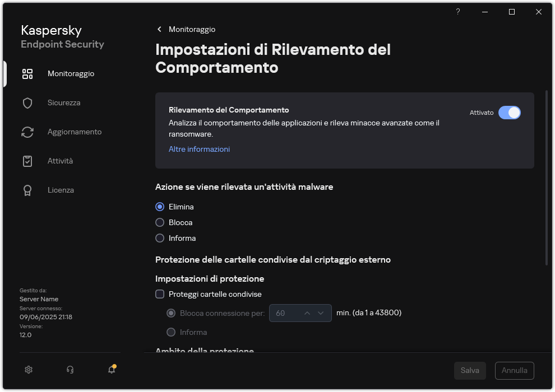Open the Altre informazioni link

pos(199,149)
